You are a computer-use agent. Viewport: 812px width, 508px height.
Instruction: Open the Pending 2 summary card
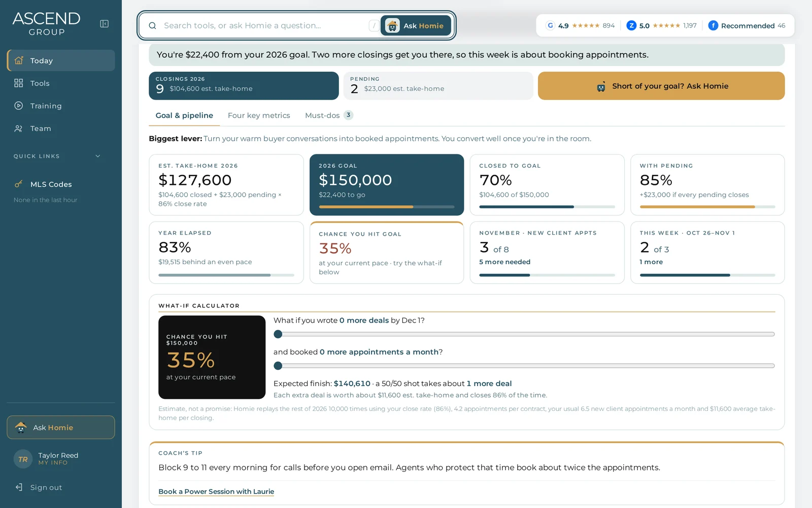click(x=438, y=86)
